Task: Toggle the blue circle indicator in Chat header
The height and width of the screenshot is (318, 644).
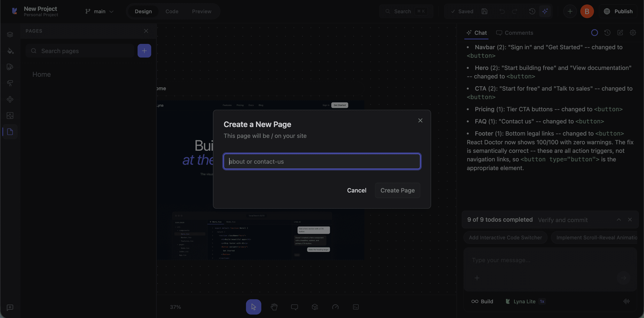Action: (595, 33)
